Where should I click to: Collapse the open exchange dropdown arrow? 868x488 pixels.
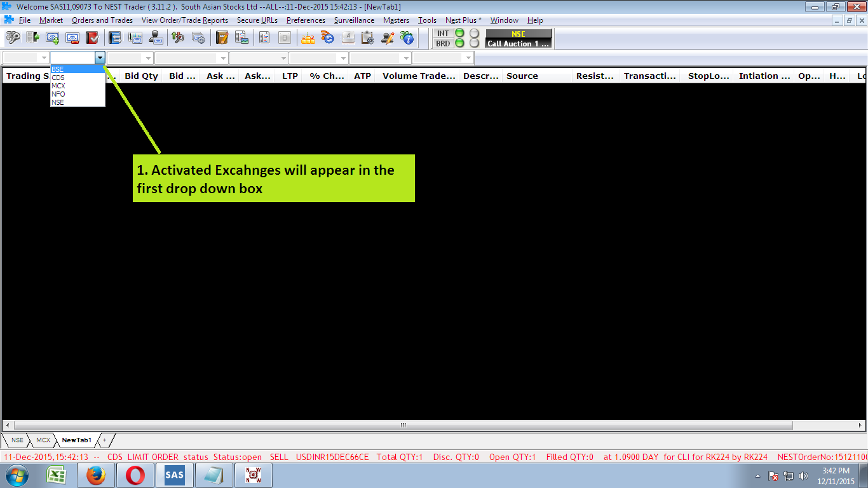(x=100, y=58)
